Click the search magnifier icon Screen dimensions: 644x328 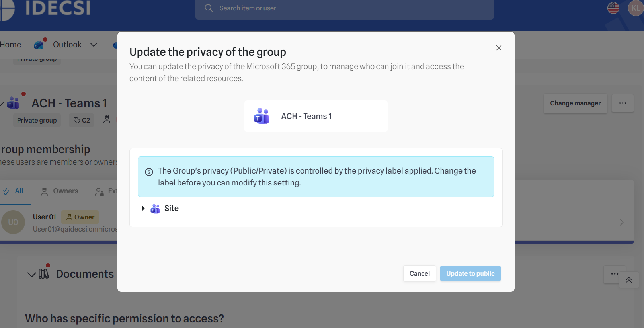click(x=209, y=8)
